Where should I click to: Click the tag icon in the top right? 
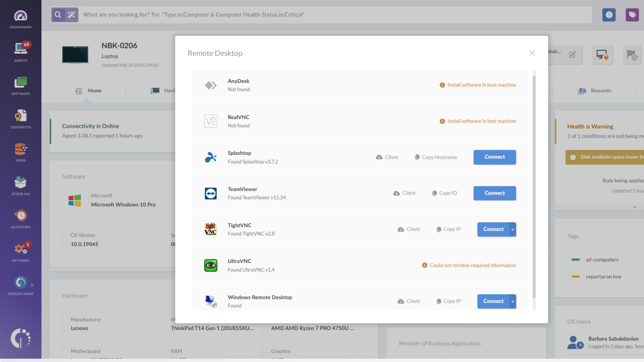[632, 15]
